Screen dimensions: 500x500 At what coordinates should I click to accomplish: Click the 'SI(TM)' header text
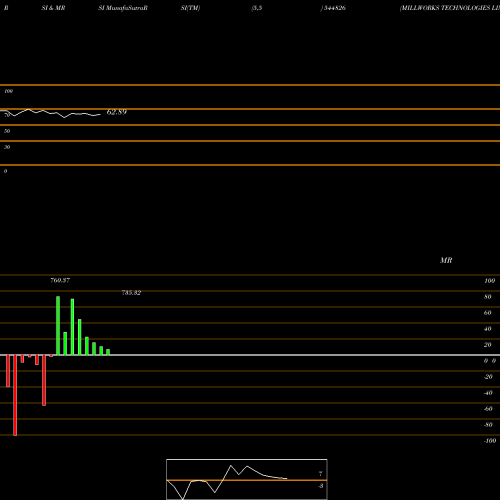190,8
